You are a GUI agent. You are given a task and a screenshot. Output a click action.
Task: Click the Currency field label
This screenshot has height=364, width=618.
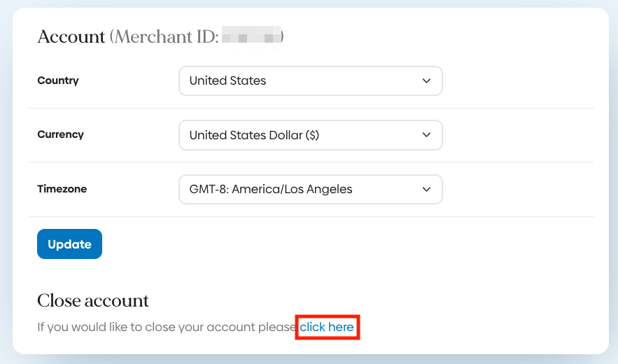coord(60,134)
